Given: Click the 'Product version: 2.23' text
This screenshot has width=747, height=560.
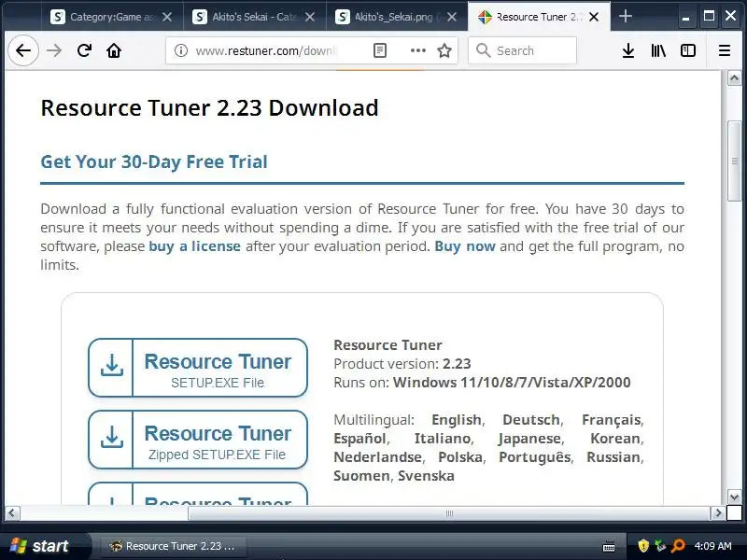Looking at the screenshot, I should click(x=402, y=364).
